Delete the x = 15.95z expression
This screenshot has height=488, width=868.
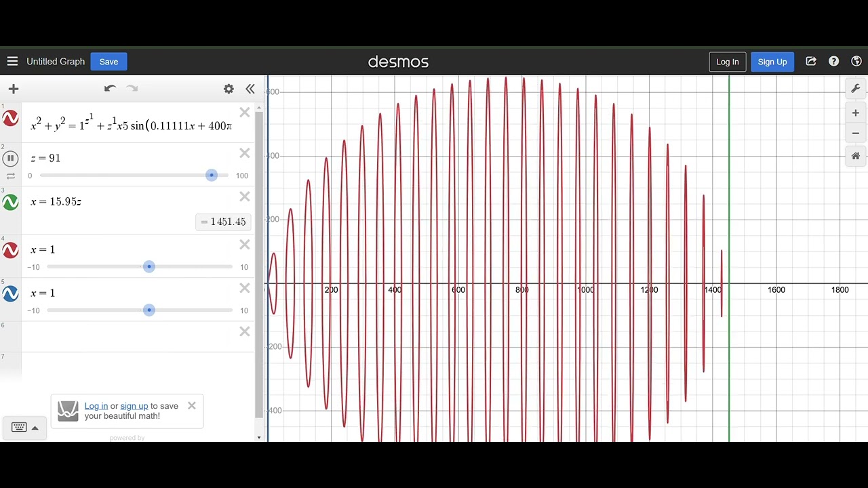coord(245,197)
